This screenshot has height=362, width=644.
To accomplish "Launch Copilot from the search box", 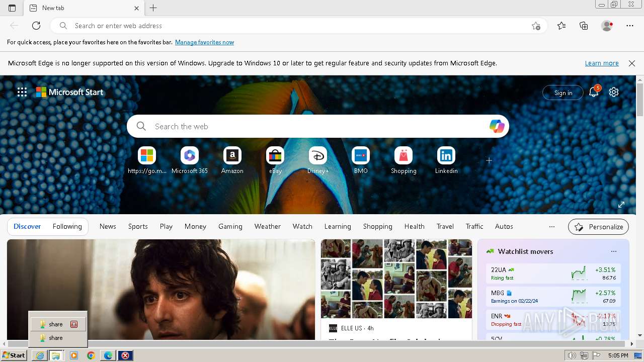I will [497, 126].
